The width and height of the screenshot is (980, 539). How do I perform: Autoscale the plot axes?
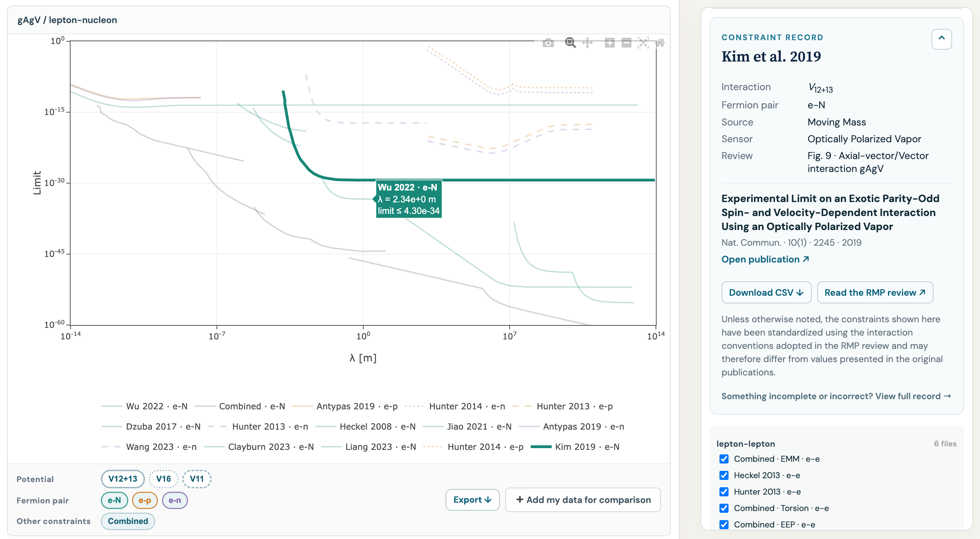click(x=643, y=43)
